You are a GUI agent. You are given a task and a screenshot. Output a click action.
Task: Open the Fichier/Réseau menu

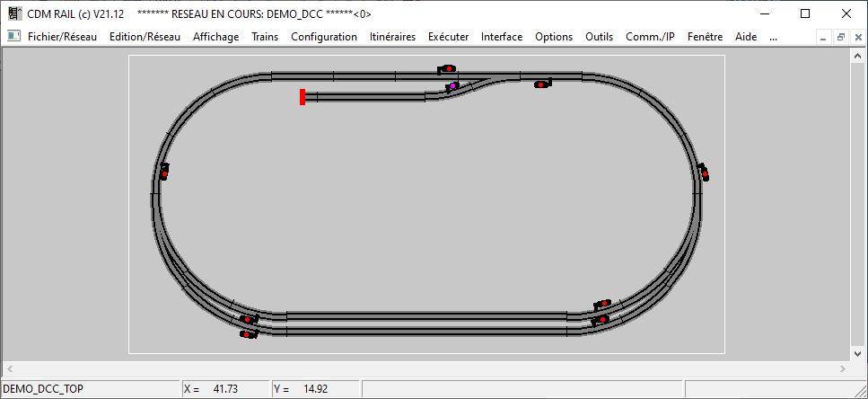(x=62, y=37)
